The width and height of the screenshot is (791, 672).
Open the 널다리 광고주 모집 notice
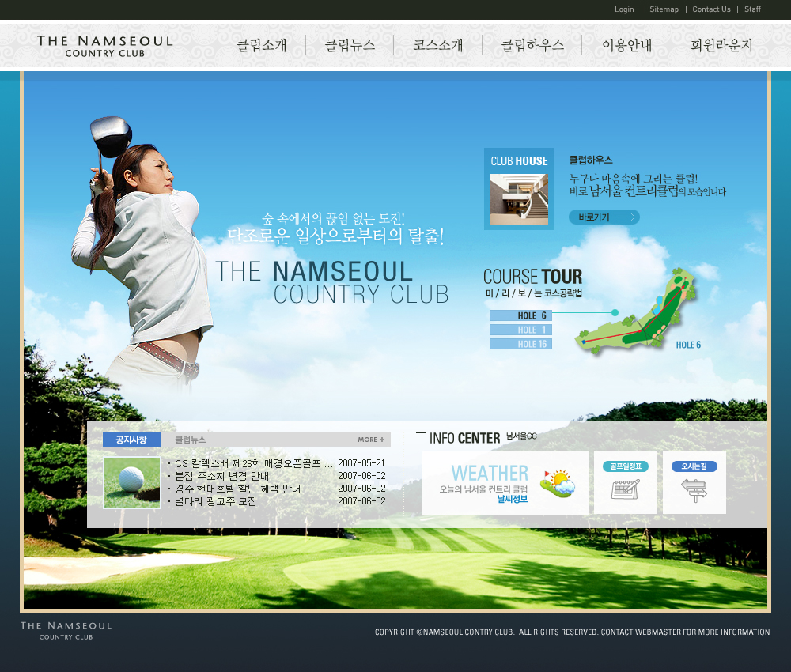pos(215,501)
